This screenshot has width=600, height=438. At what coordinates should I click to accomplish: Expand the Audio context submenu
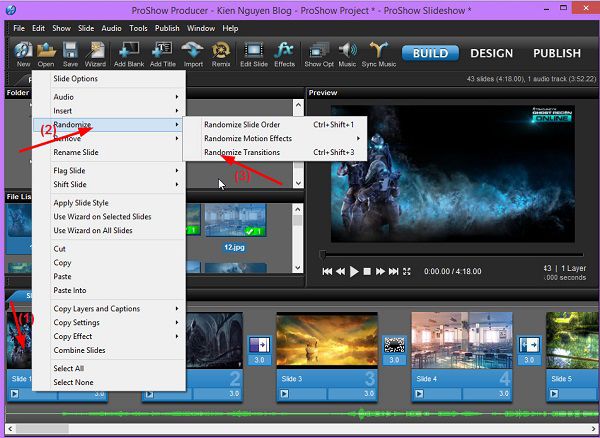[x=109, y=97]
